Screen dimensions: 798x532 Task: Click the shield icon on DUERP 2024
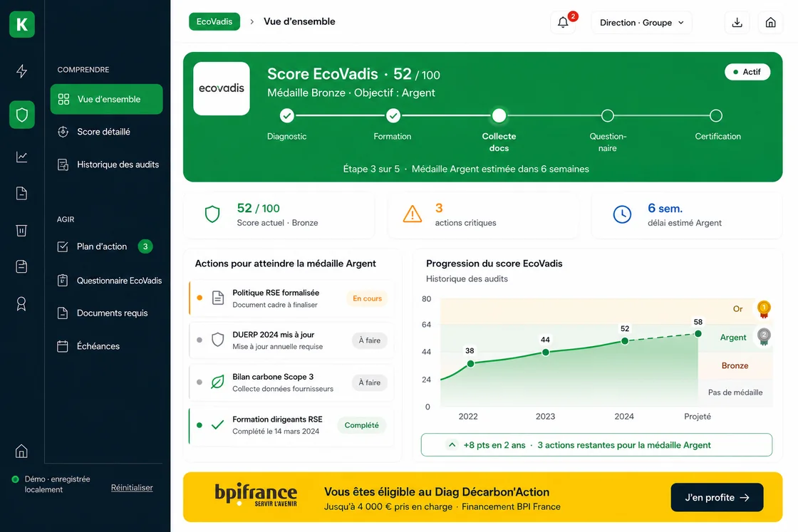pos(218,340)
